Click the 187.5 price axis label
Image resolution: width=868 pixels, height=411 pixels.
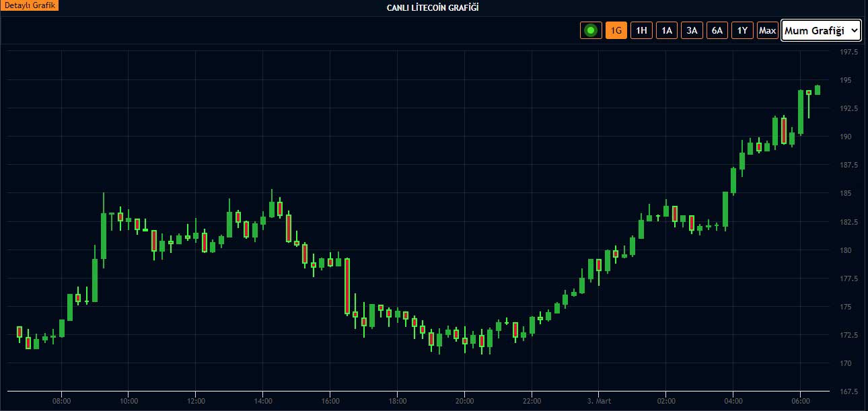point(849,165)
